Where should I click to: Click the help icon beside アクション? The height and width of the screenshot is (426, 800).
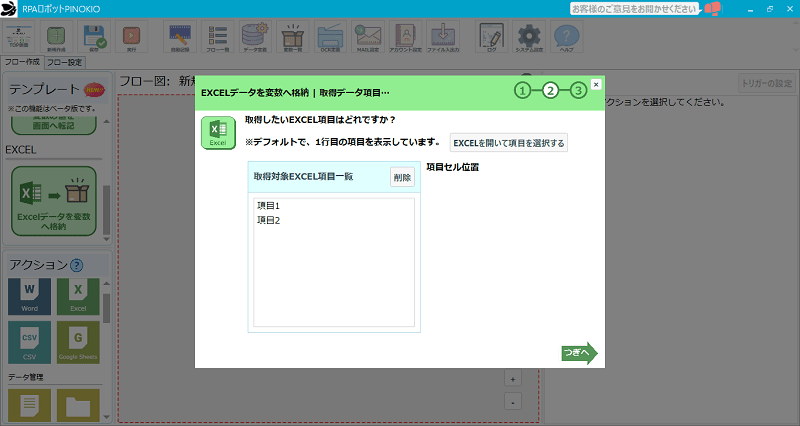77,265
